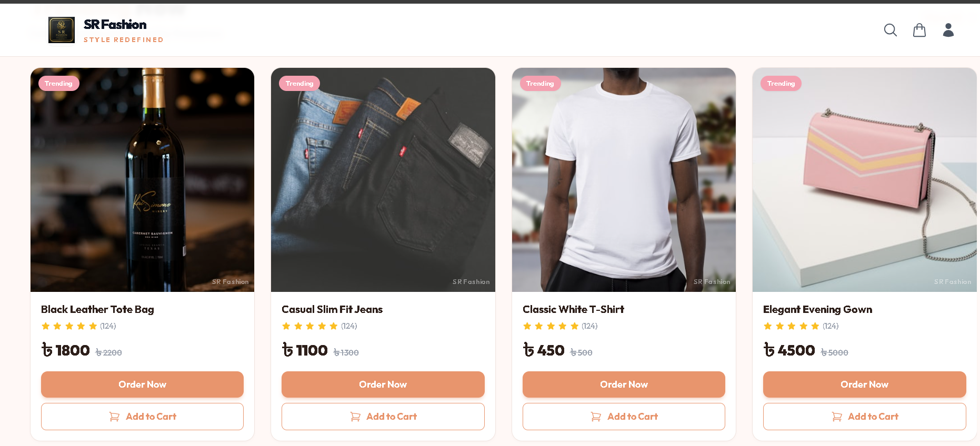Open the search magnifier icon
980x446 pixels.
890,30
